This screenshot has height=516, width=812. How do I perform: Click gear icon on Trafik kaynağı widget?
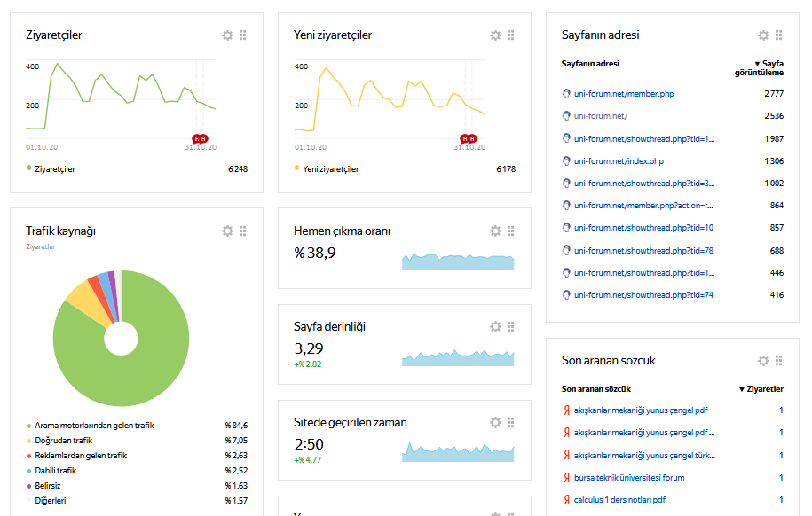click(x=227, y=231)
